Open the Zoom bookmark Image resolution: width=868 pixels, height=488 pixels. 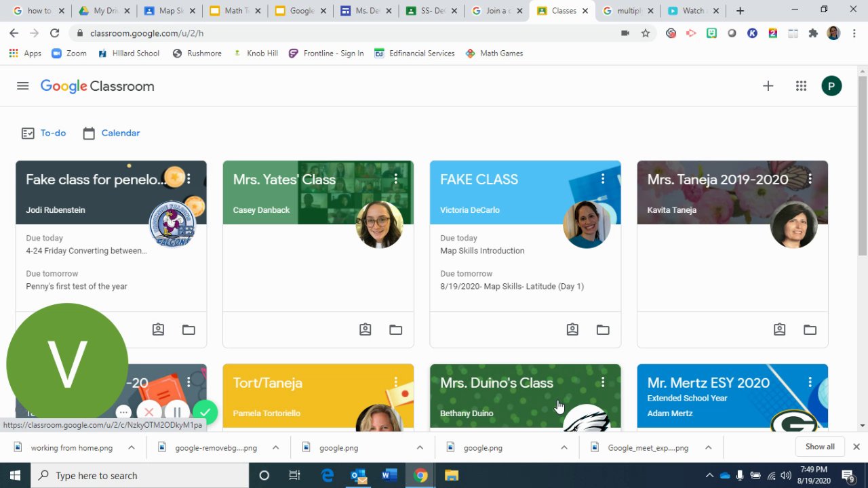(x=69, y=53)
